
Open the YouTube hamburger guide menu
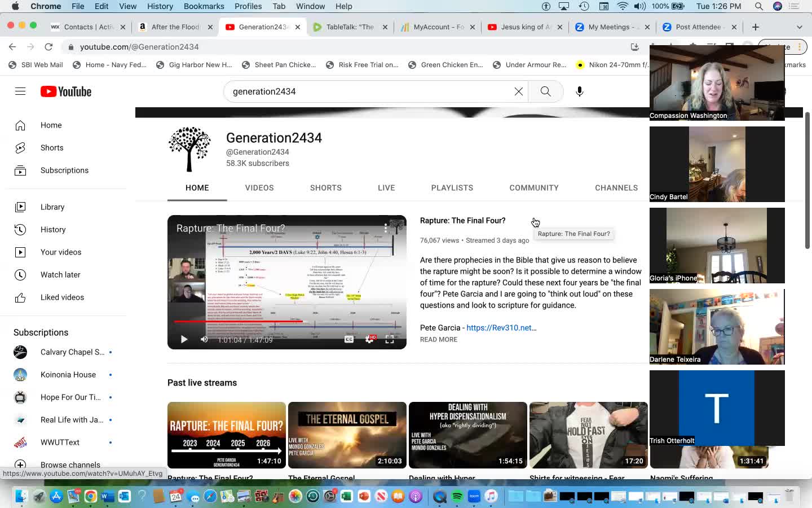point(20,91)
